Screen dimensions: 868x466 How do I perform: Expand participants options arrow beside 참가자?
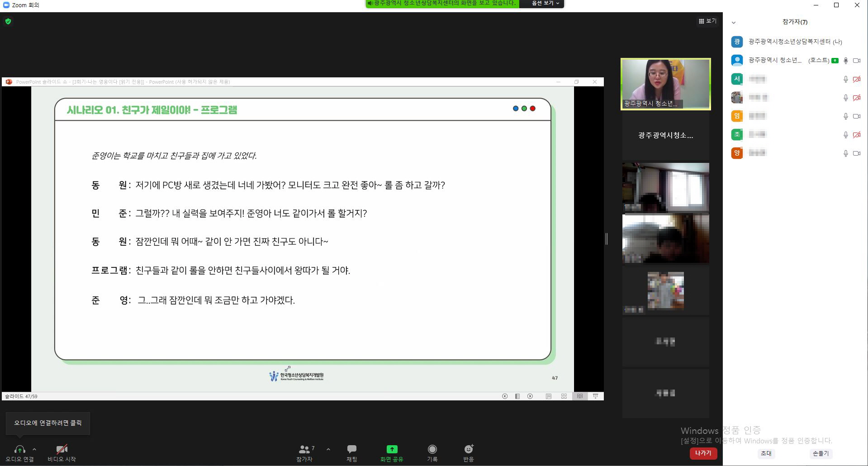pos(328,449)
